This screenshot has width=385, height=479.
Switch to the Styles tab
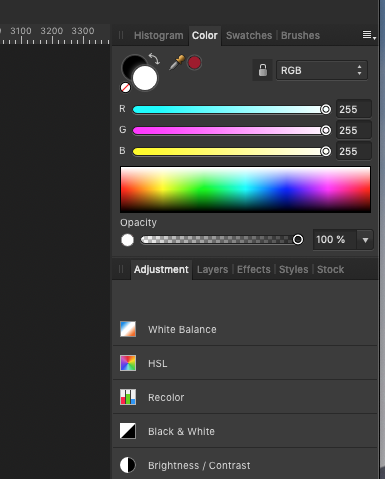click(294, 269)
